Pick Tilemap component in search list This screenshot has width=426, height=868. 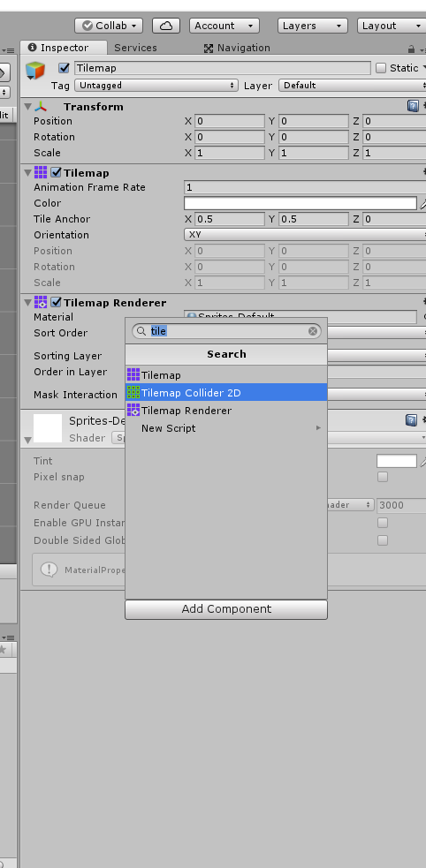coord(226,374)
